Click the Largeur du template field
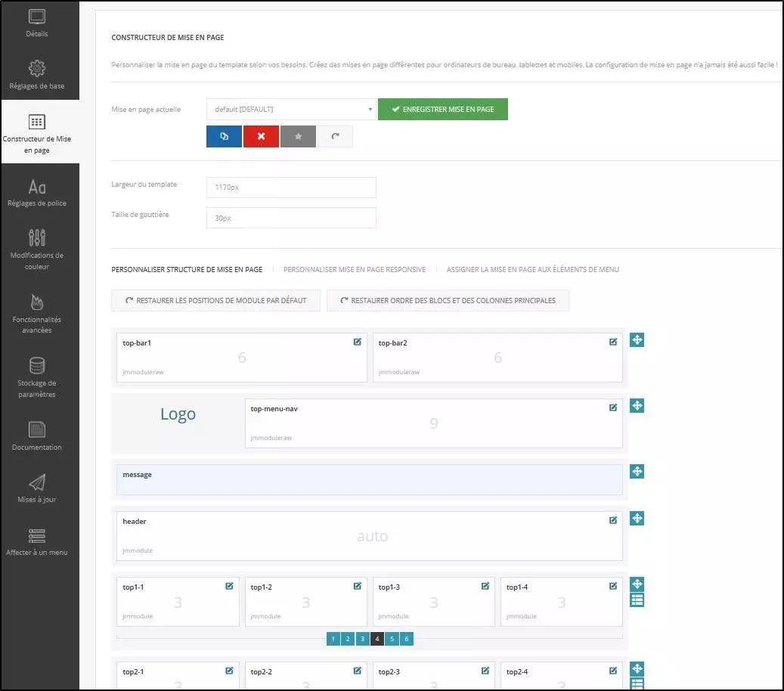Image resolution: width=784 pixels, height=691 pixels. (x=291, y=187)
